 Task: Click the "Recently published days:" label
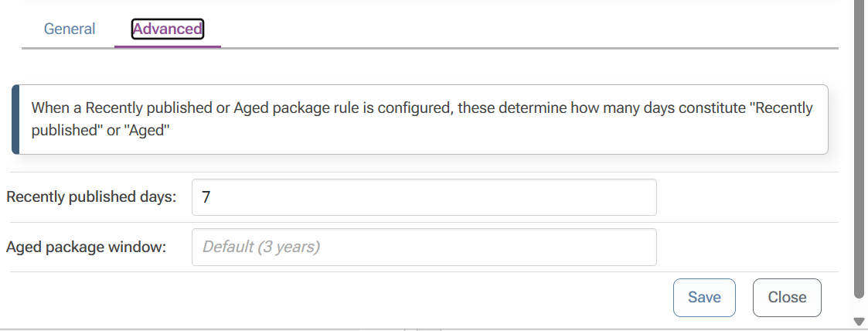point(91,197)
